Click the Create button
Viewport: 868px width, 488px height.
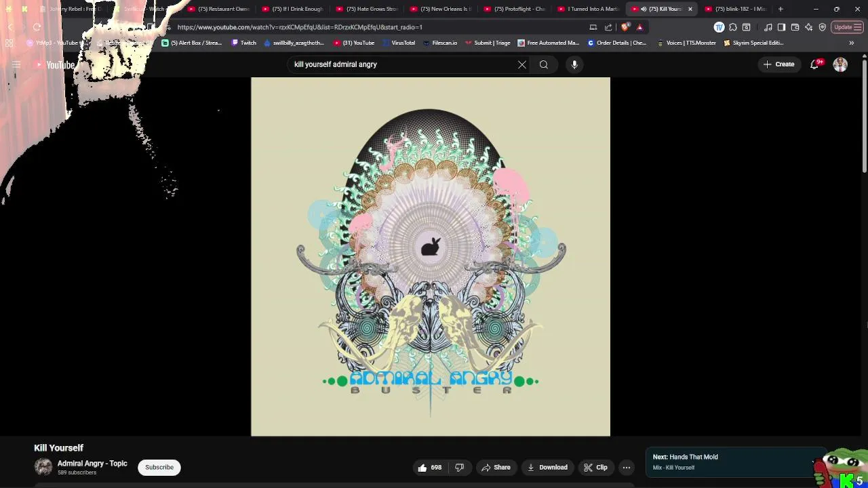pos(778,64)
